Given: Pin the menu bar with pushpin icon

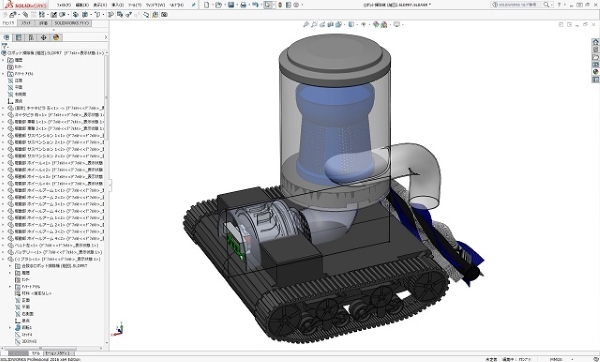Looking at the screenshot, I should (194, 5).
